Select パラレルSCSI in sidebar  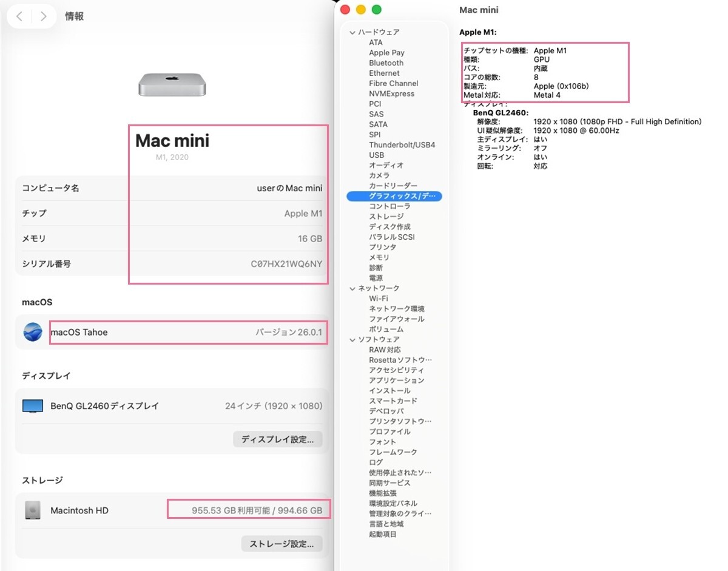pos(392,237)
